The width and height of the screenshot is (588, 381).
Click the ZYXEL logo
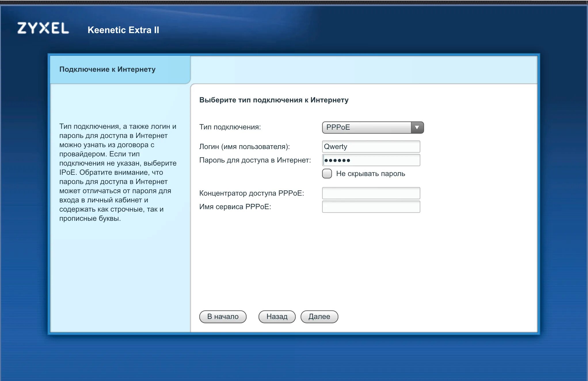(43, 28)
